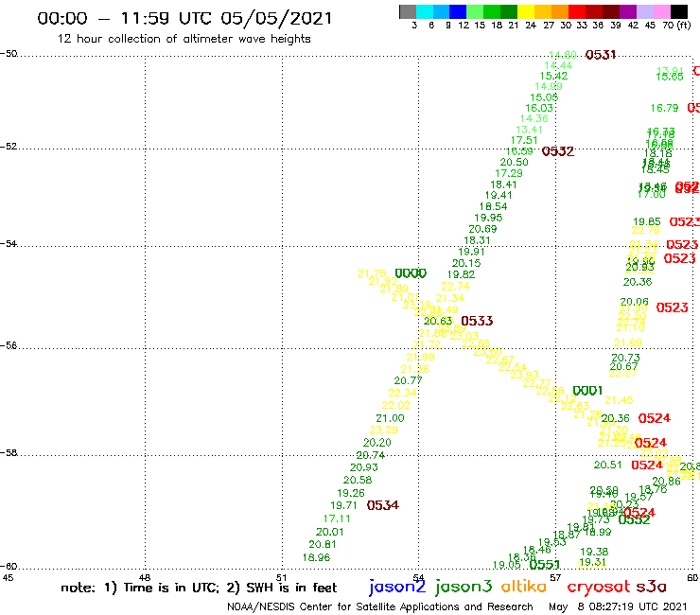
Task: Click the gray swatch in the color legend
Action: tap(408, 11)
